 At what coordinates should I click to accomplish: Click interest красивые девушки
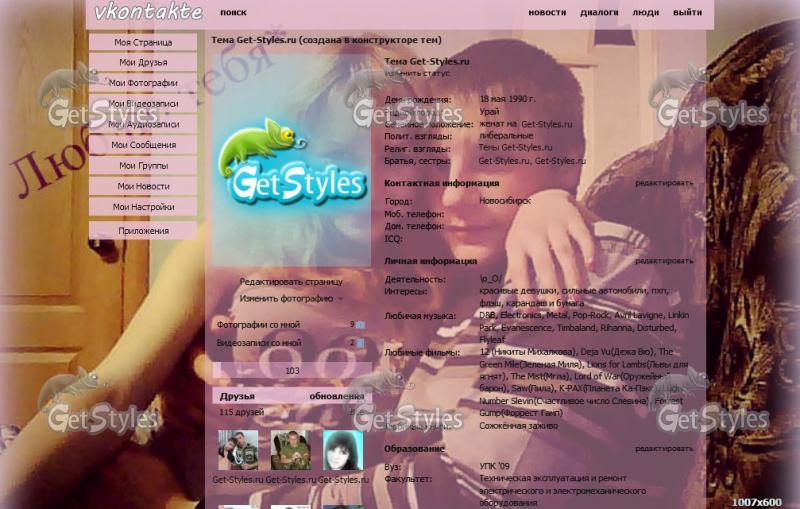[517, 291]
